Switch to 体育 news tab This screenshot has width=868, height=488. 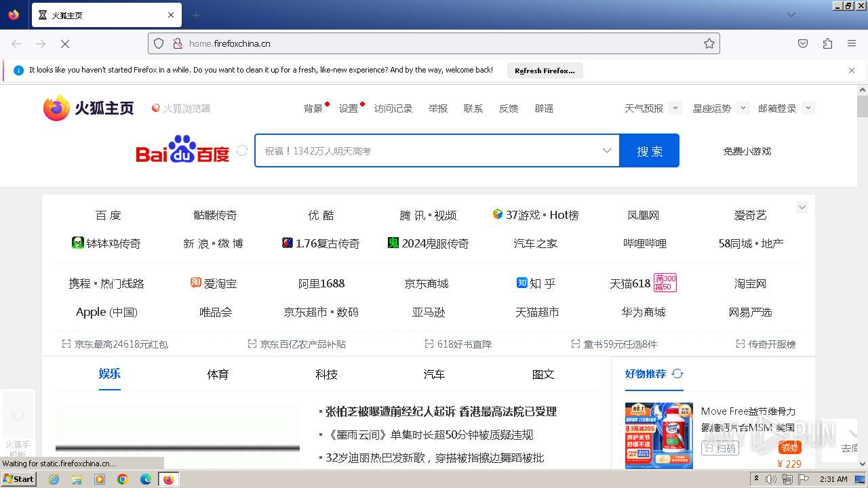(218, 374)
